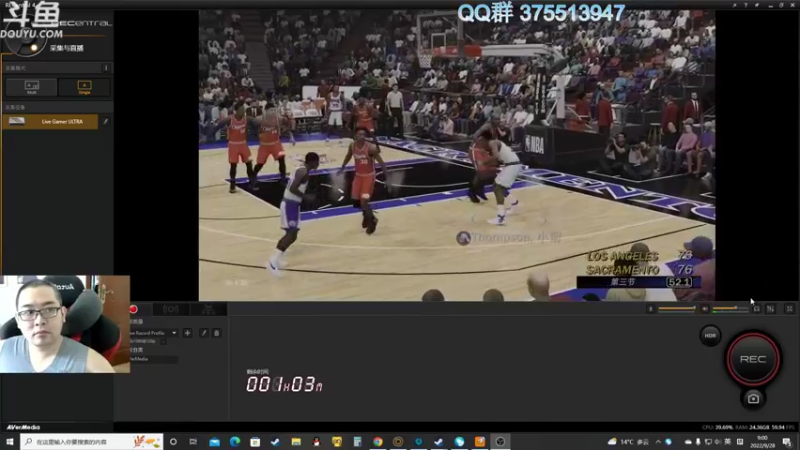Take a snapshot with the camera icon
Image resolution: width=800 pixels, height=450 pixels.
[753, 398]
